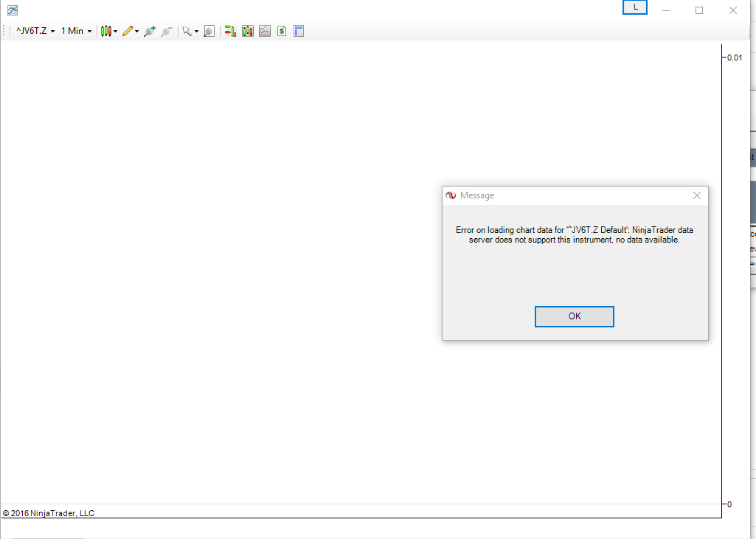The height and width of the screenshot is (539, 756).
Task: Click the NinjaTrader logo in Message dialog
Action: pyautogui.click(x=451, y=195)
